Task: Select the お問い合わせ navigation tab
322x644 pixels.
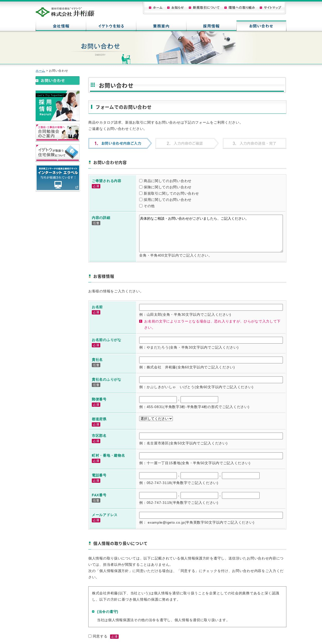Action: point(261,26)
